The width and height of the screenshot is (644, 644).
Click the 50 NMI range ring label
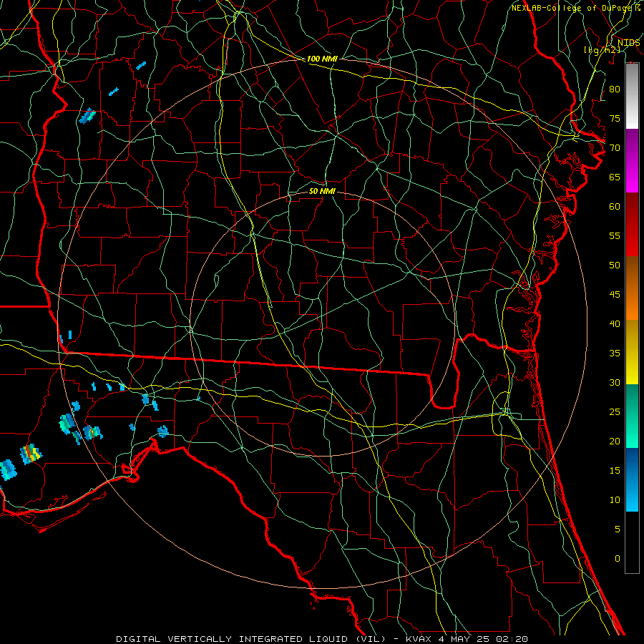tap(322, 191)
